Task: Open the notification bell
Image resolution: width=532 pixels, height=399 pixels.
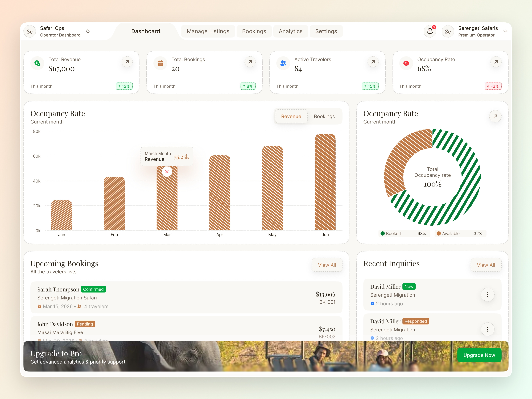Action: [430, 31]
